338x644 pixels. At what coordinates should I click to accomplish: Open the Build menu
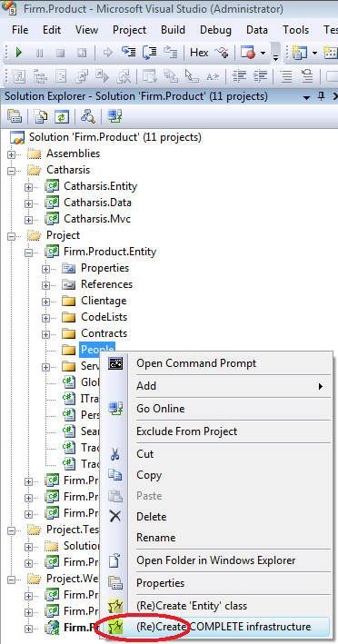click(x=173, y=30)
